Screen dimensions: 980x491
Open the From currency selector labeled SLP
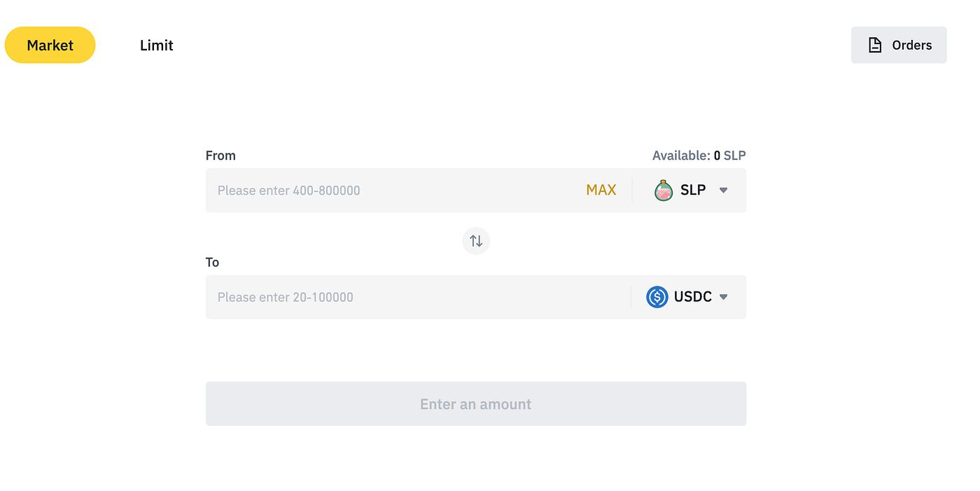(692, 190)
